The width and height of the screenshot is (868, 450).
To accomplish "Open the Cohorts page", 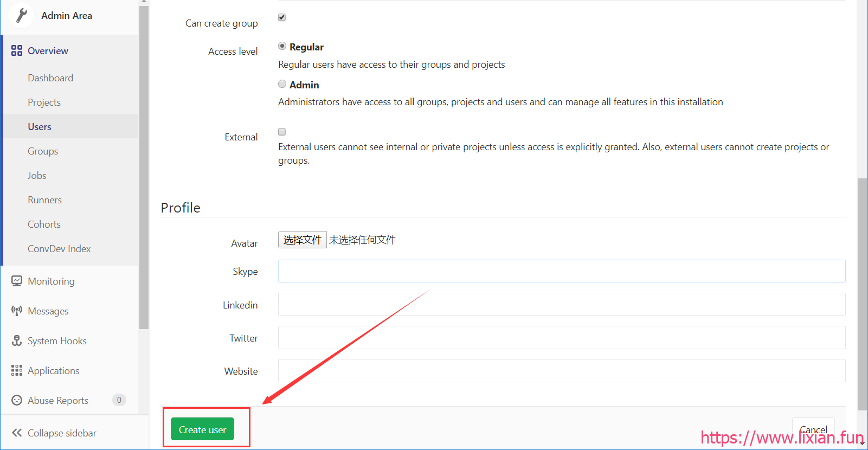I will (x=44, y=224).
